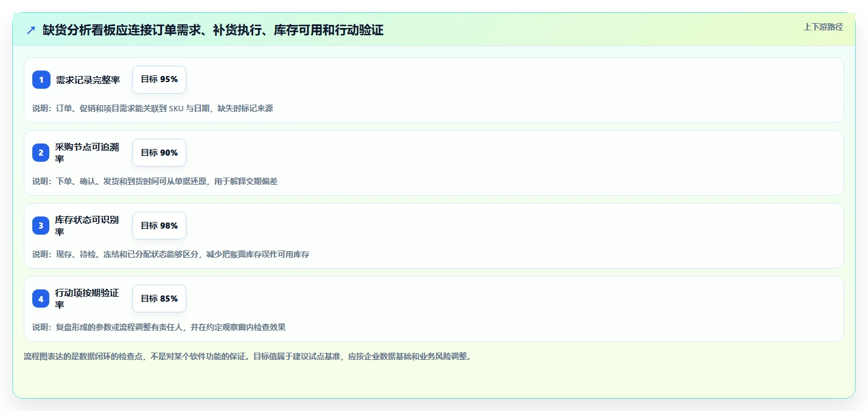Click the 库存状态可识别率 metric name
The width and height of the screenshot is (868, 411).
pyautogui.click(x=87, y=226)
